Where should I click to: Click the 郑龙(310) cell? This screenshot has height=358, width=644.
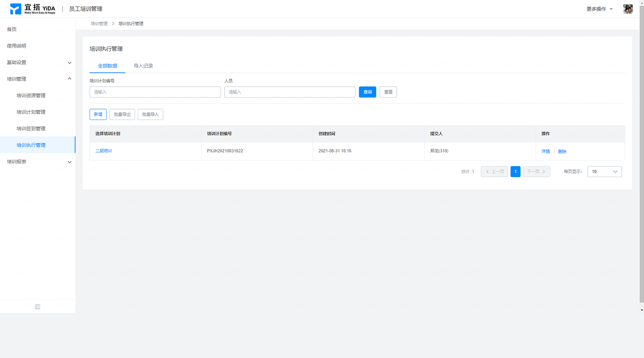(480, 151)
